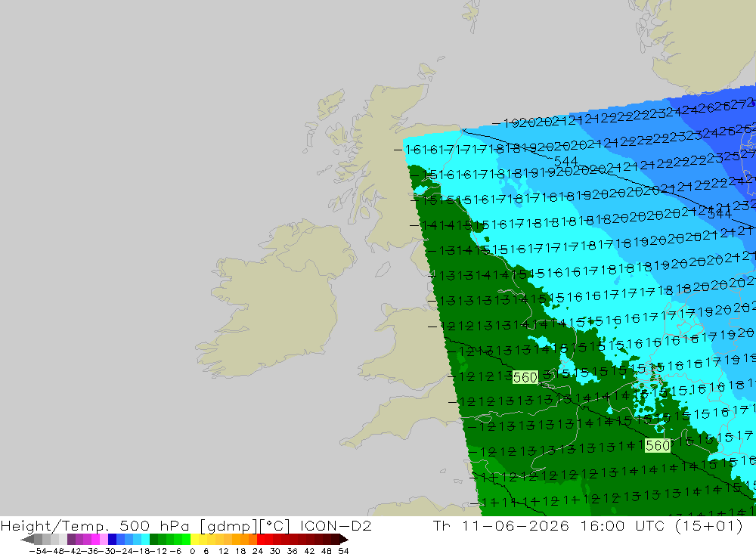Click the Isle of Man on the map
Image resolution: width=756 pixels, height=554 pixels.
tap(383, 269)
